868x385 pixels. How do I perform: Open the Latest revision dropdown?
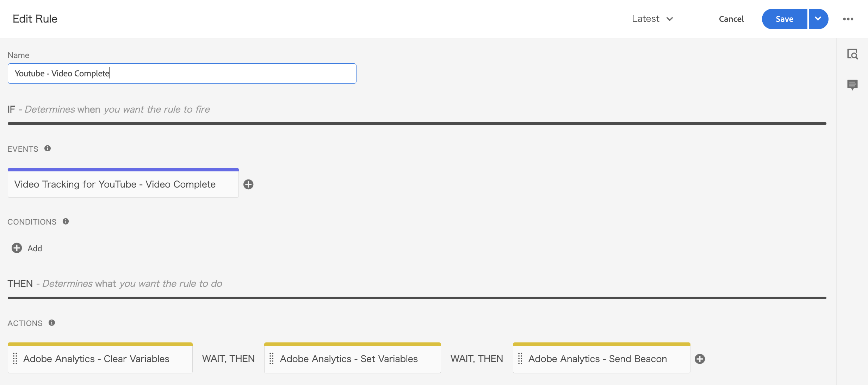[x=652, y=19]
